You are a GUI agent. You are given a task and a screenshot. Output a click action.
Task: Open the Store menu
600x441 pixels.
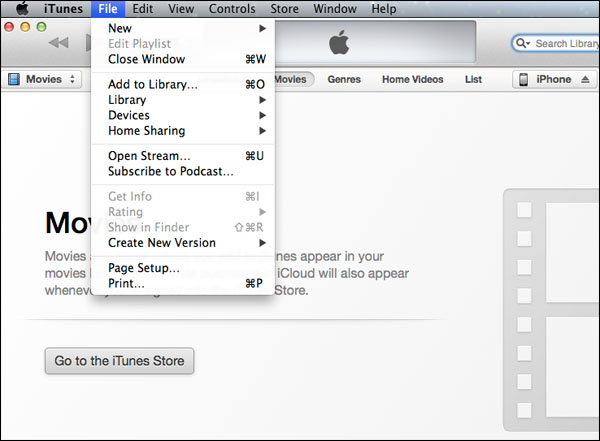(284, 8)
